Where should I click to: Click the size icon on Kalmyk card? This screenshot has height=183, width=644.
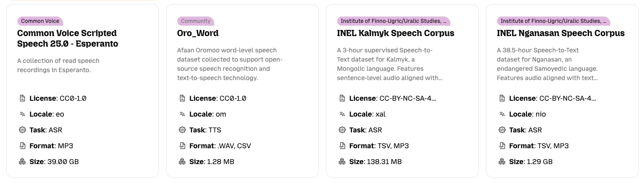[342, 161]
